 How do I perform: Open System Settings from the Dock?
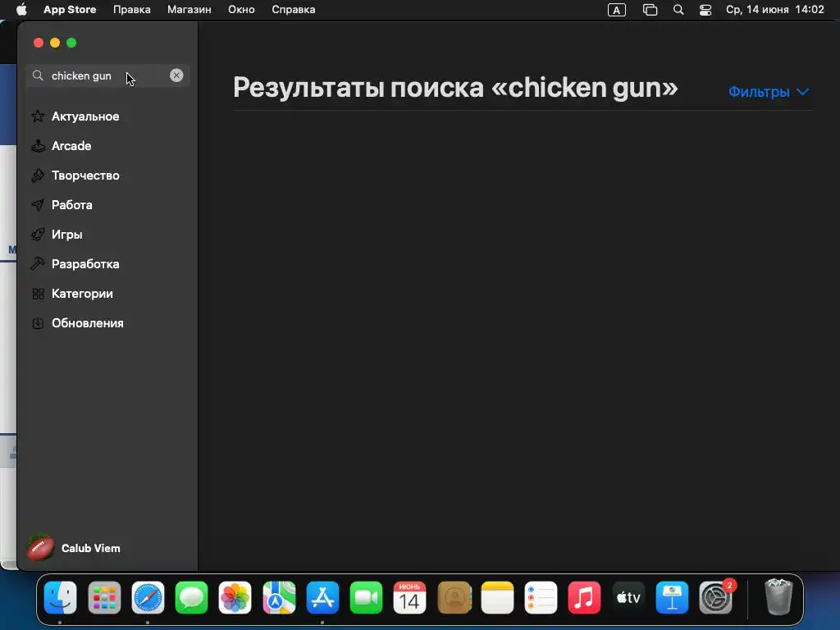click(715, 597)
